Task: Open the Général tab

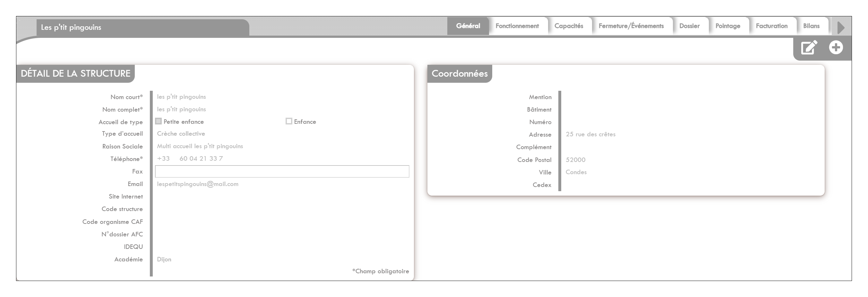Action: pyautogui.click(x=468, y=26)
